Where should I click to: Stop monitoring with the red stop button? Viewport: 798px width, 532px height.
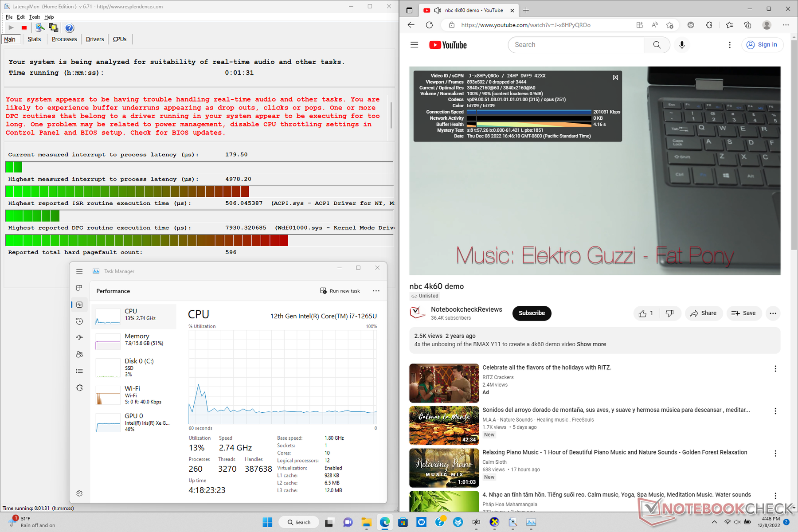[24, 28]
